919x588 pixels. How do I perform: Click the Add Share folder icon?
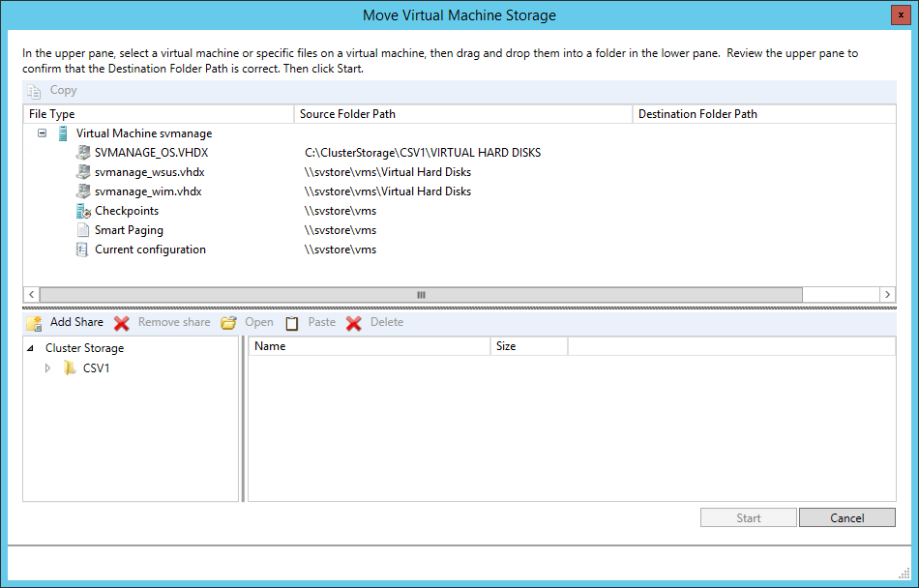pos(34,323)
